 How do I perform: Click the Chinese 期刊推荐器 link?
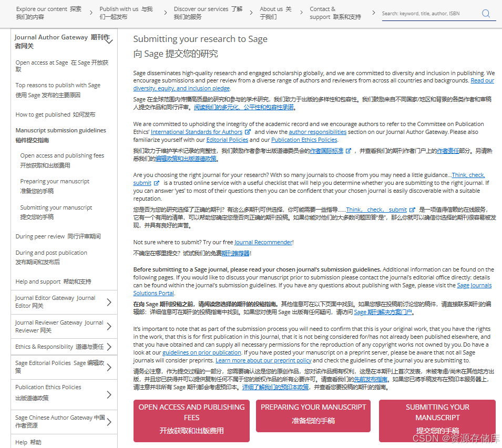[235, 253]
